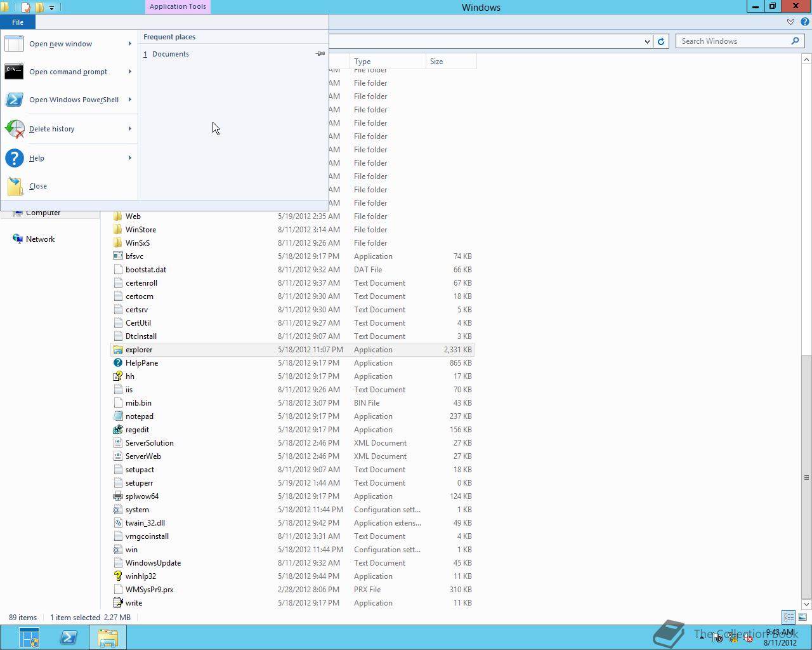Choose Help in the File menu
812x650 pixels.
[x=69, y=158]
